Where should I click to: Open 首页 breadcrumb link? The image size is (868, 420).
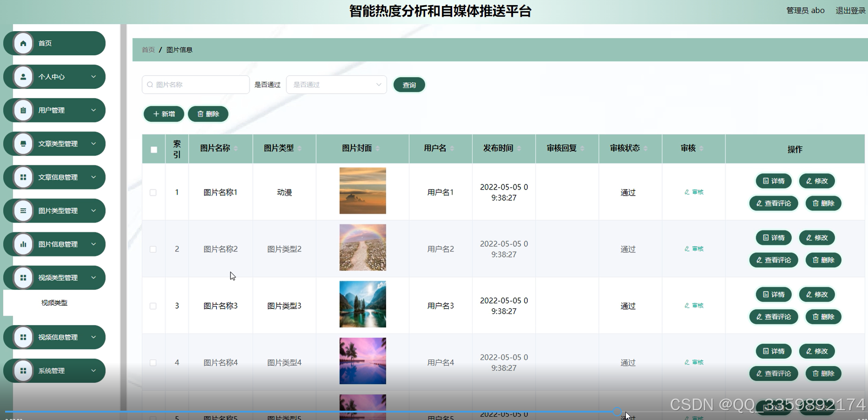point(147,50)
